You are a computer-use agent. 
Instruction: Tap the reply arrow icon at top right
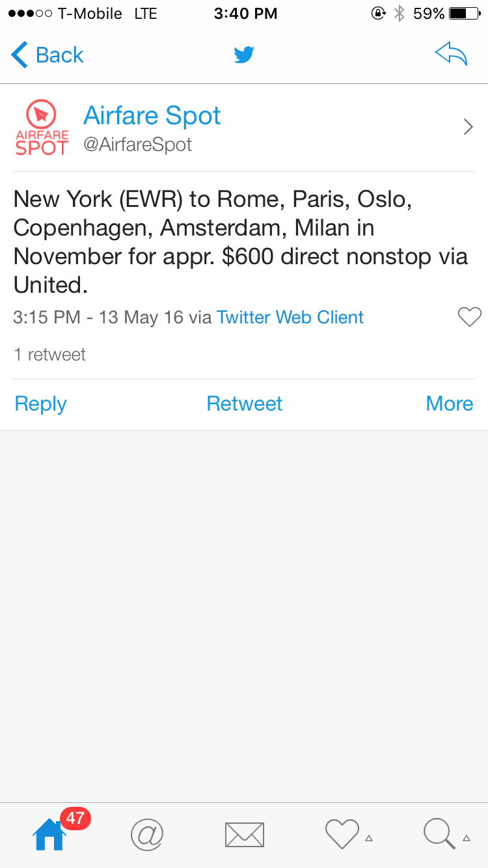click(452, 55)
